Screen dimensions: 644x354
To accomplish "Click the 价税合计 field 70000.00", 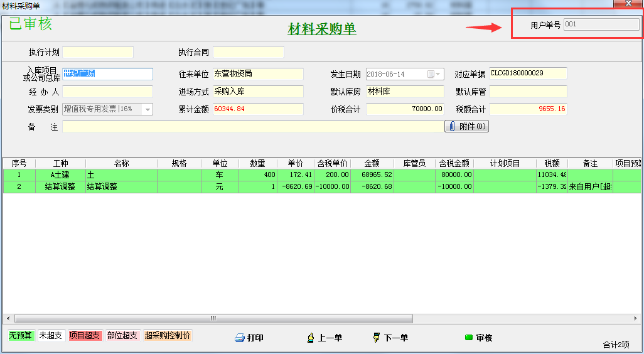I will 405,109.
